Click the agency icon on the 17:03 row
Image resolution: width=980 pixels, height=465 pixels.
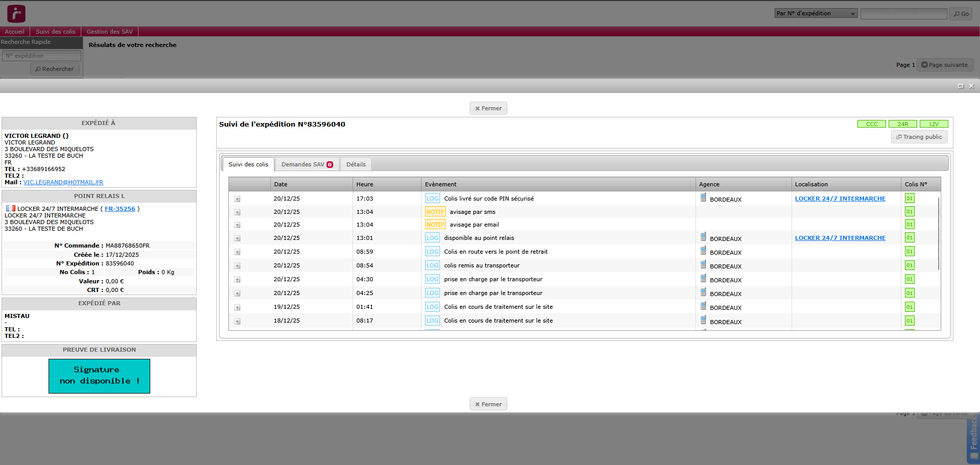[x=703, y=198]
